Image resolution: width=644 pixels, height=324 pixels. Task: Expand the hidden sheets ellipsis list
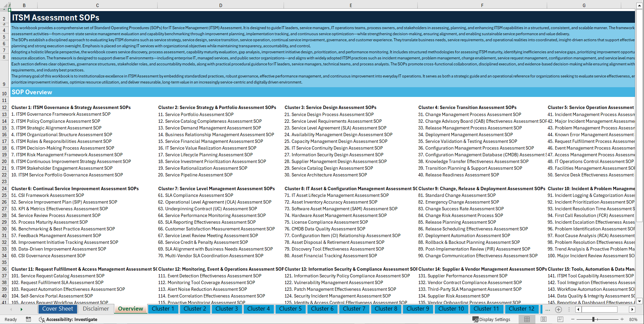547,310
